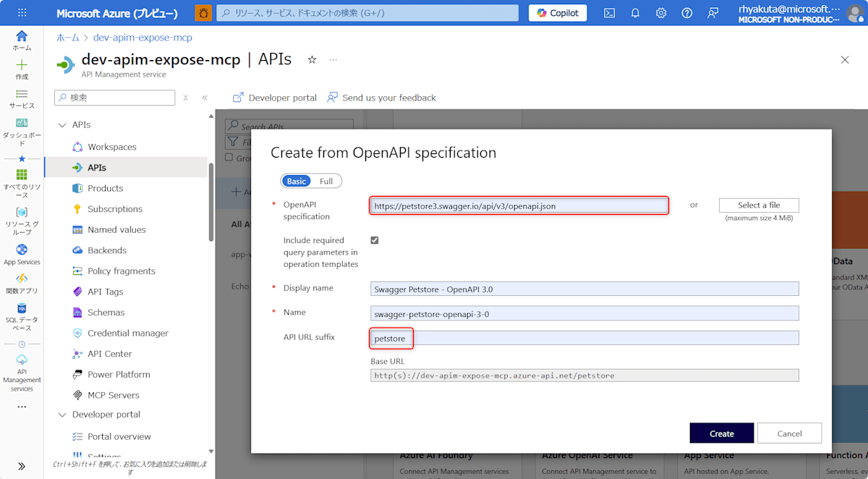Close the APIs blade with X
This screenshot has height=479, width=868.
845,59
